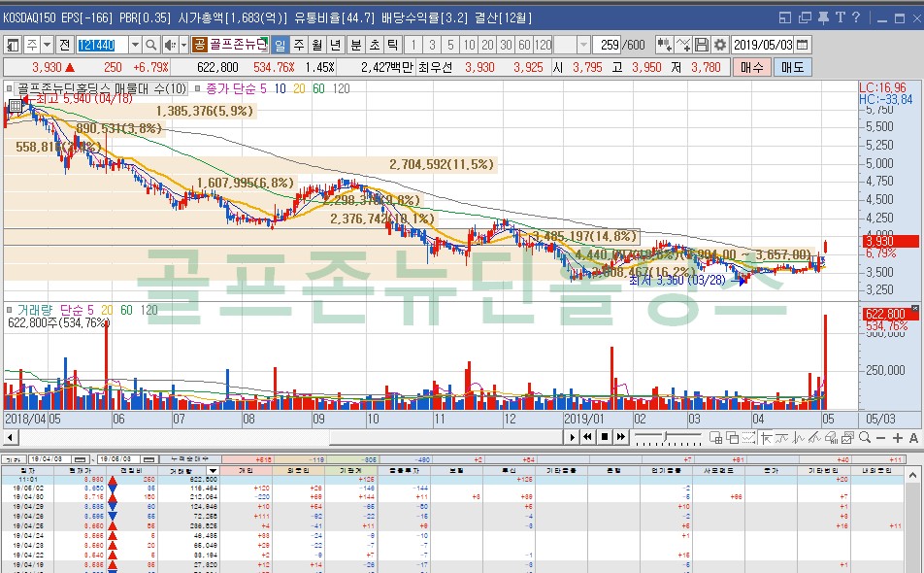Click the 매도 sell button
This screenshot has width=924, height=573.
[x=793, y=67]
